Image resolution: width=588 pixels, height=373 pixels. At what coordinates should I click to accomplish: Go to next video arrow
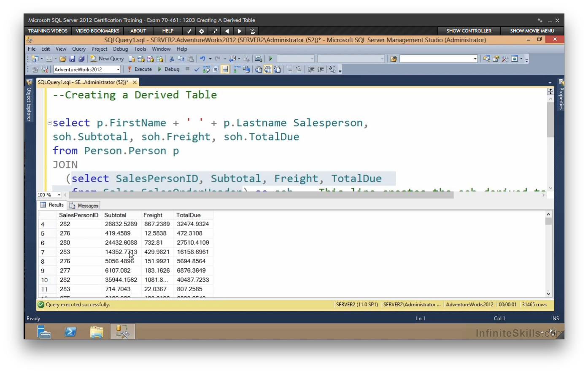240,31
